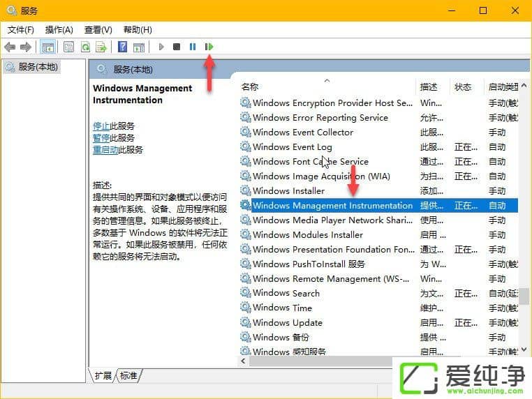Click the Stop Service square icon

(177, 47)
